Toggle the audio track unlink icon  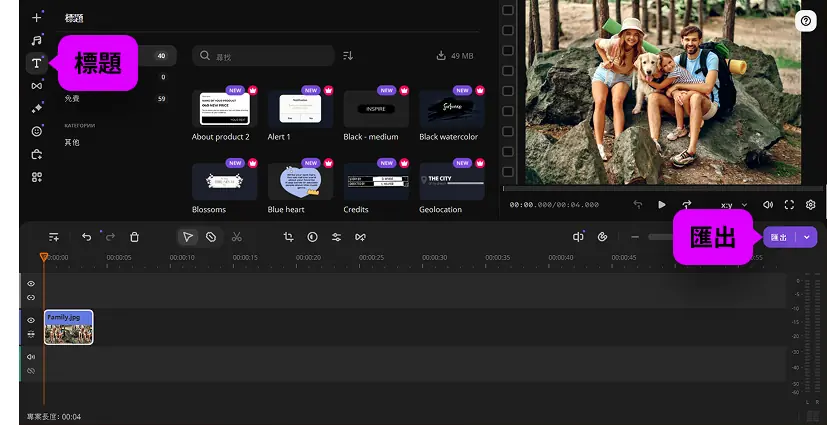click(x=31, y=371)
